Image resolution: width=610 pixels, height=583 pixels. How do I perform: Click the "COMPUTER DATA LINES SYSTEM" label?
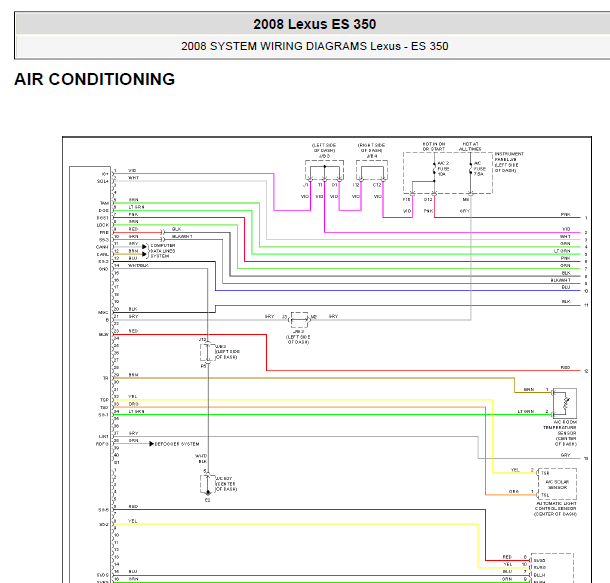(x=163, y=251)
